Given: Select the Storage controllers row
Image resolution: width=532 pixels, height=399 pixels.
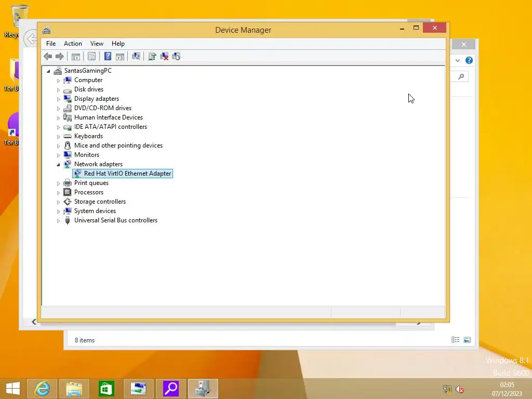Looking at the screenshot, I should tap(95, 202).
